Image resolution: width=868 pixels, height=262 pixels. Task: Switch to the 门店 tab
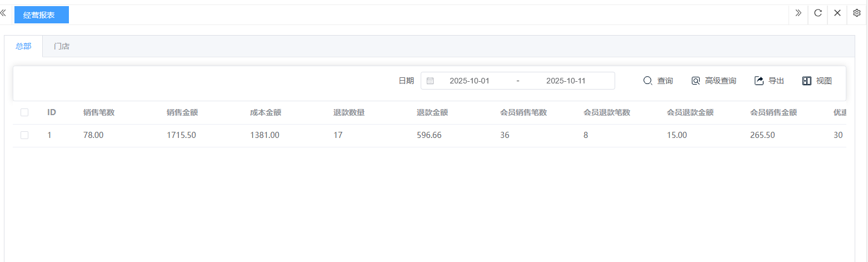pyautogui.click(x=62, y=46)
